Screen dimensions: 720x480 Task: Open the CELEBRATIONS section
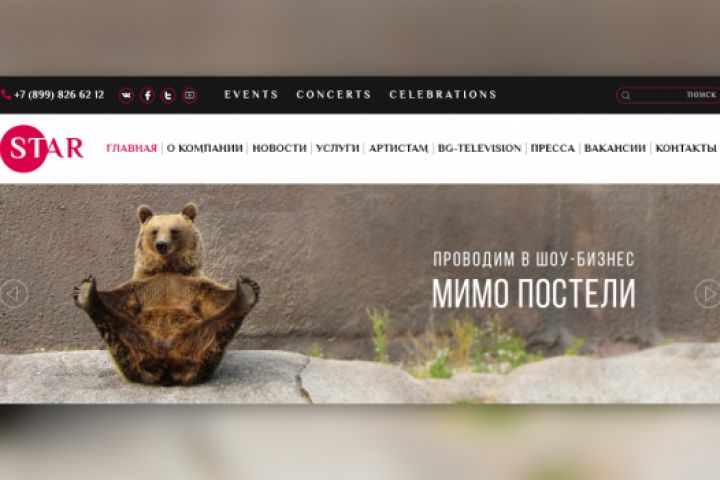443,94
